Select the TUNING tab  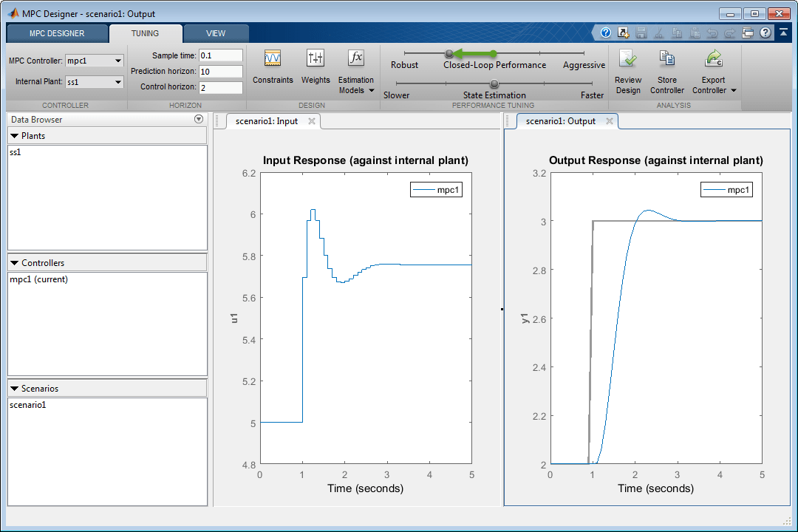[x=145, y=33]
